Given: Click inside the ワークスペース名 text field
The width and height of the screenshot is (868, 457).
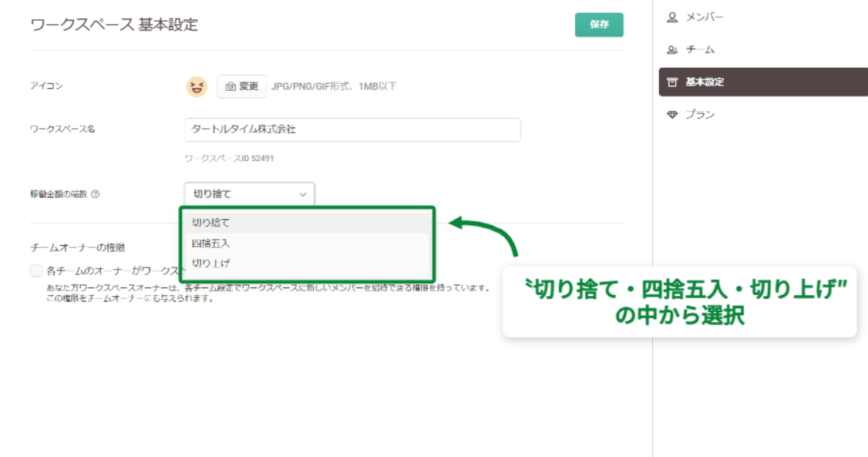Looking at the screenshot, I should coord(353,129).
